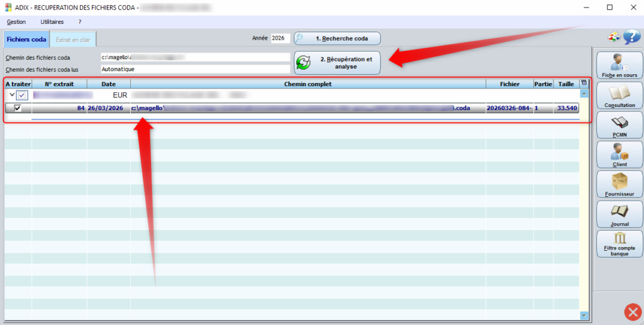This screenshot has width=644, height=325.
Task: Open the grid column options icon
Action: (583, 83)
